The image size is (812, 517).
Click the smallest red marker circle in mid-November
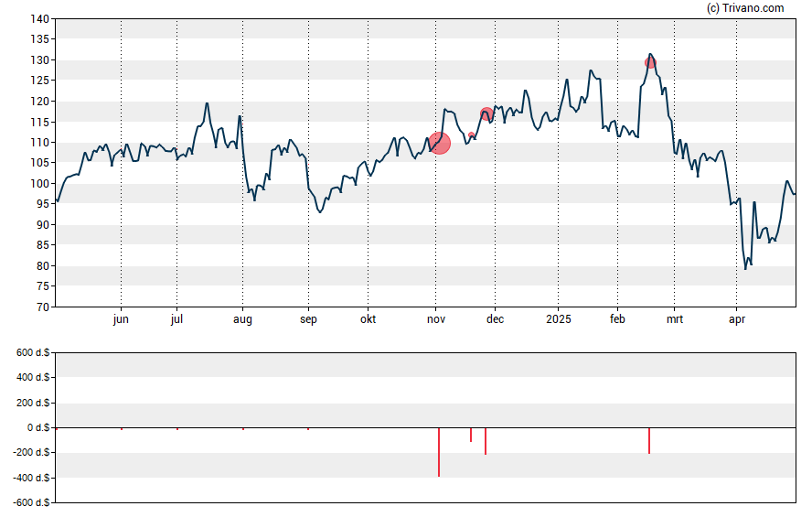(x=471, y=135)
